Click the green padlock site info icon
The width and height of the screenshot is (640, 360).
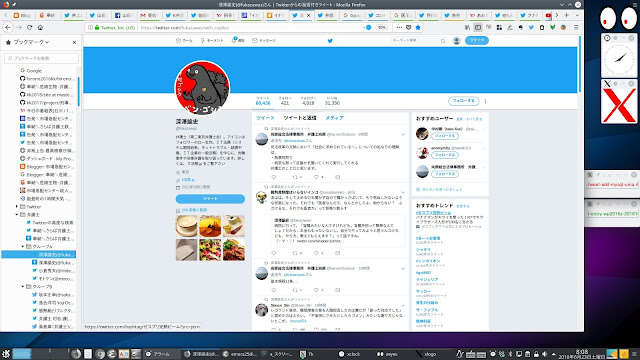coord(97,28)
